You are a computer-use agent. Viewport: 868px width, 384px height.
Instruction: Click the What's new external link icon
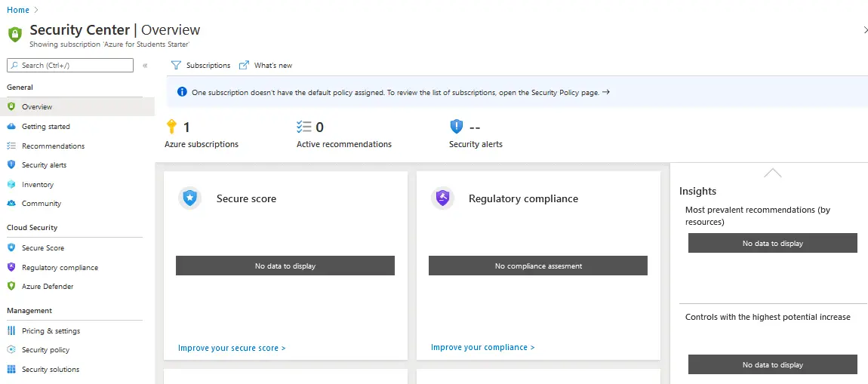(x=244, y=66)
